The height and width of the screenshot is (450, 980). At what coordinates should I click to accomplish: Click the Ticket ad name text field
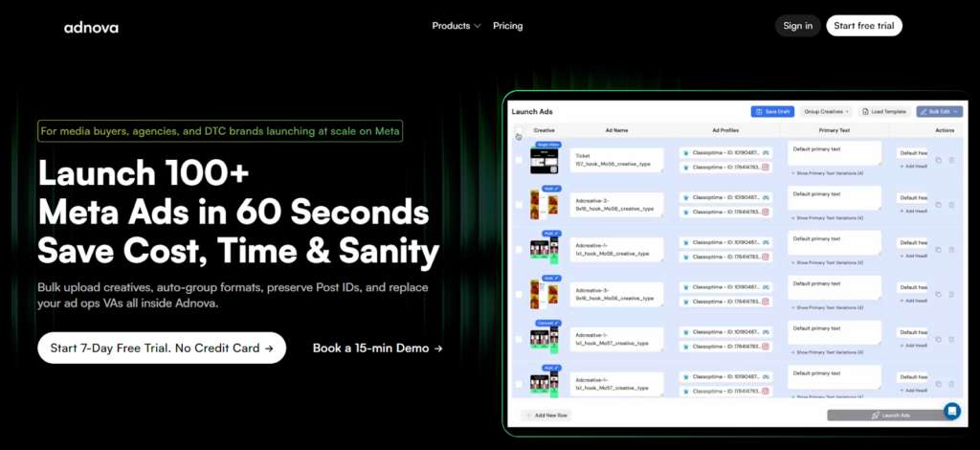point(616,160)
